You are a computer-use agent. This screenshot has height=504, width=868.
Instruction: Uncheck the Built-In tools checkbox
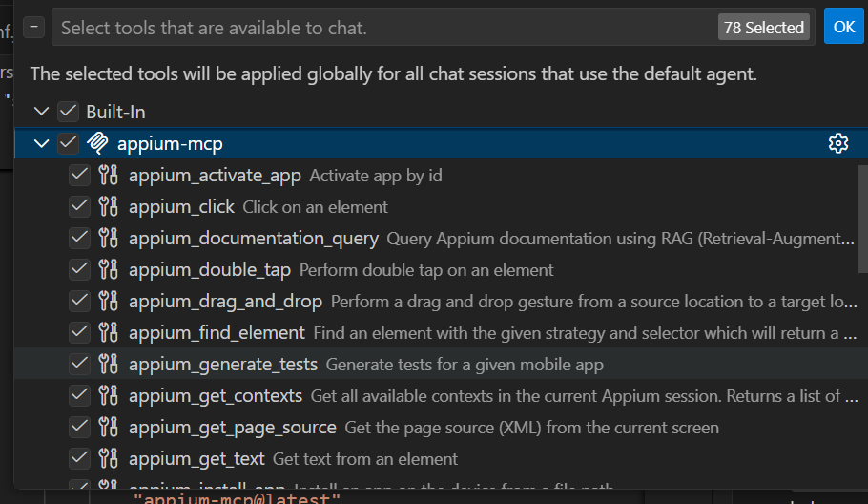(x=68, y=112)
